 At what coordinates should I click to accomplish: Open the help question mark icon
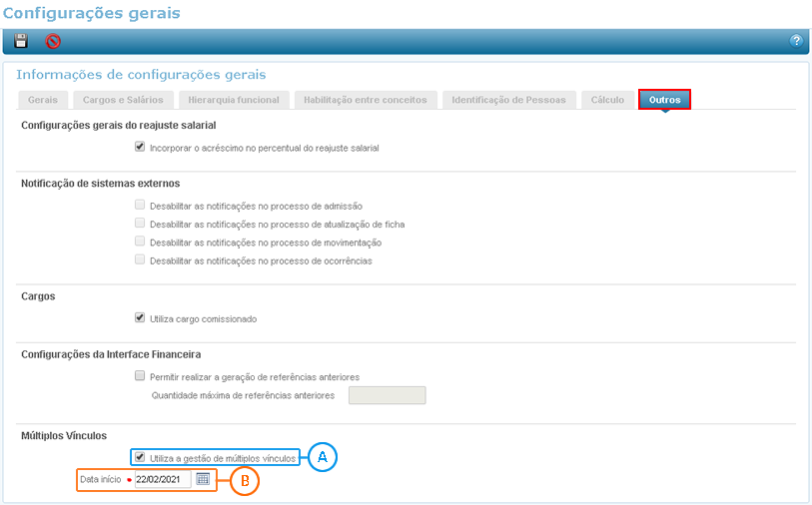(x=796, y=41)
